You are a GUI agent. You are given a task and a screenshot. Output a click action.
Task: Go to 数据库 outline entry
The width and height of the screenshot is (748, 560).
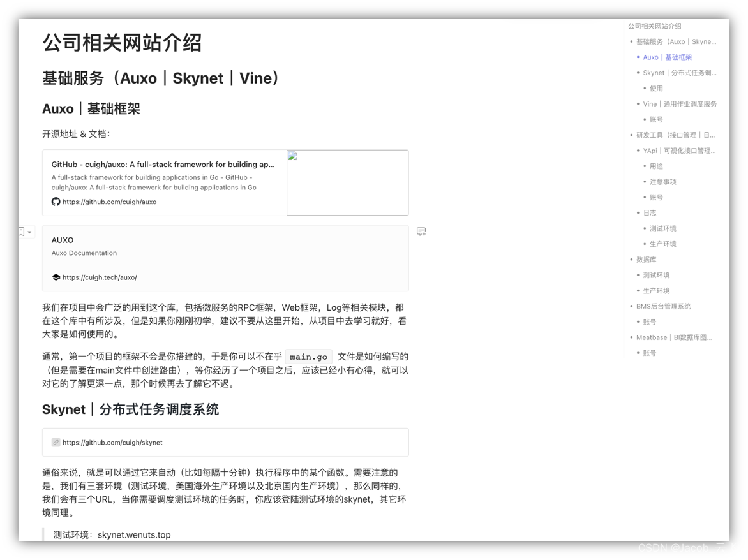point(646,260)
